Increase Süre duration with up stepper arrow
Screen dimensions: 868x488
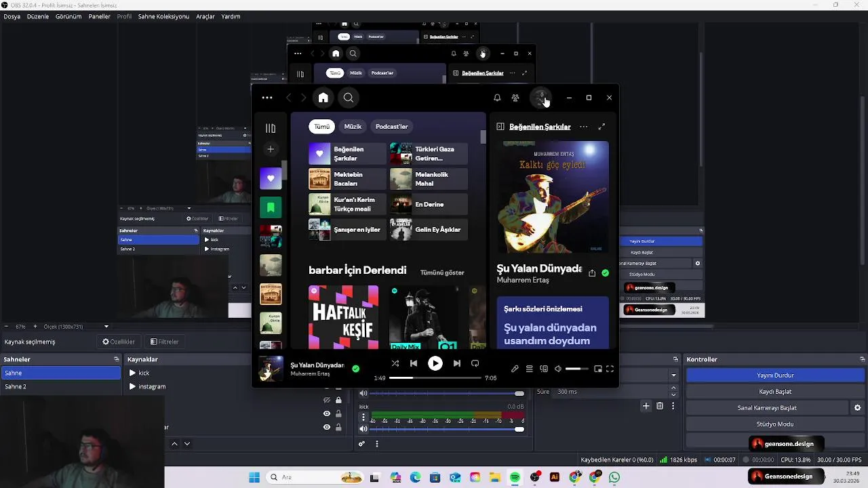click(x=673, y=388)
